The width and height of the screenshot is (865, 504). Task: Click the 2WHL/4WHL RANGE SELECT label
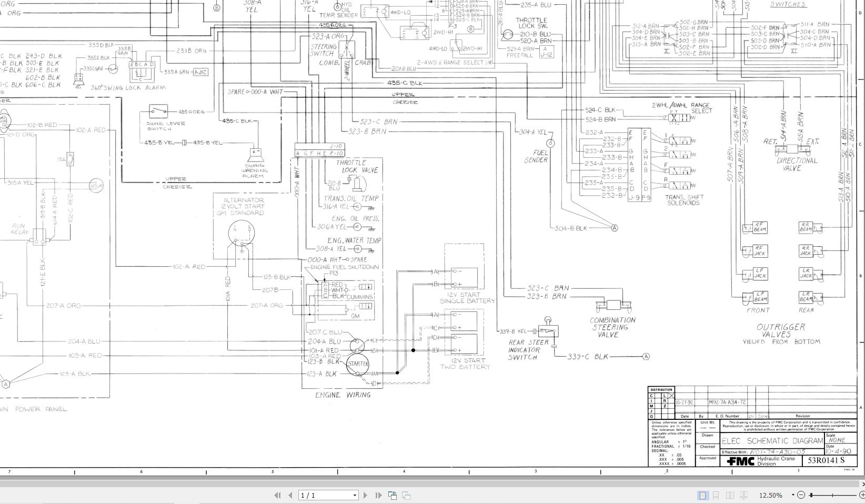[x=682, y=108]
